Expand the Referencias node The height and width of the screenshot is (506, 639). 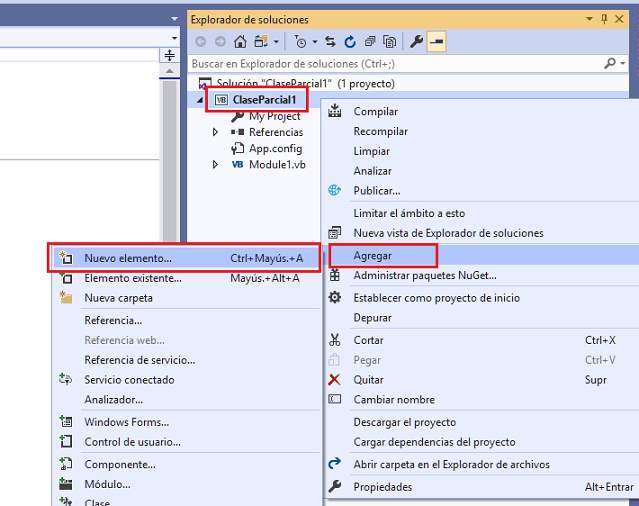[x=215, y=132]
